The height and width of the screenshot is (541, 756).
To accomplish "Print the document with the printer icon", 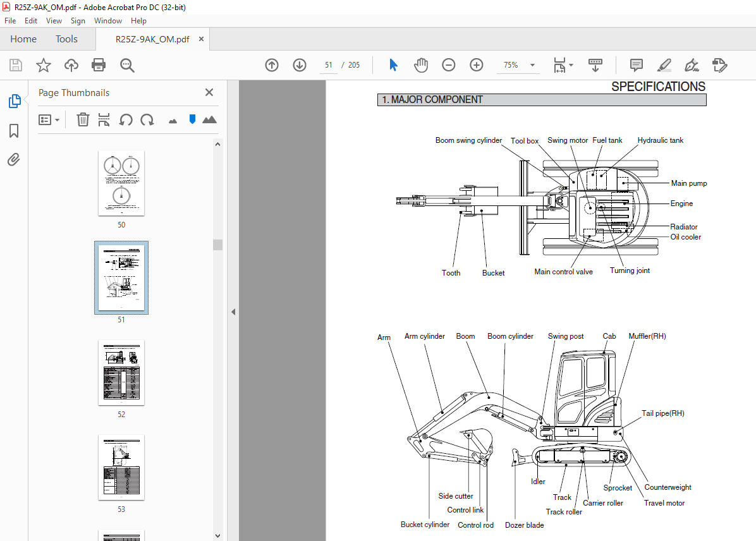I will (x=99, y=65).
